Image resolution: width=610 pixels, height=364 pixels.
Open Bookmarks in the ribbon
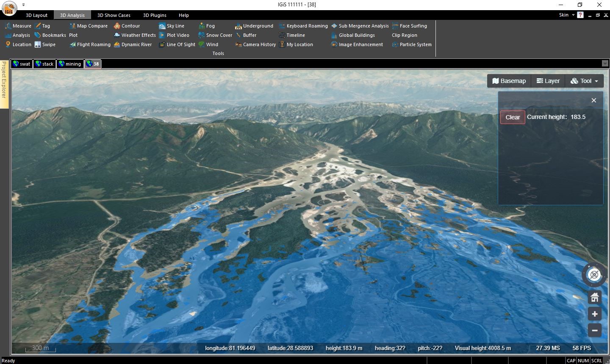coord(50,35)
